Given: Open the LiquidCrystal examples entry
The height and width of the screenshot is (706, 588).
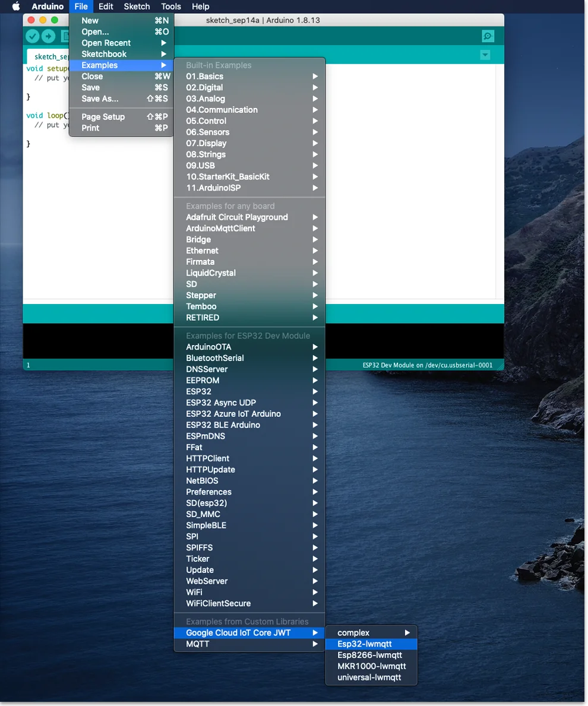Looking at the screenshot, I should (x=249, y=273).
